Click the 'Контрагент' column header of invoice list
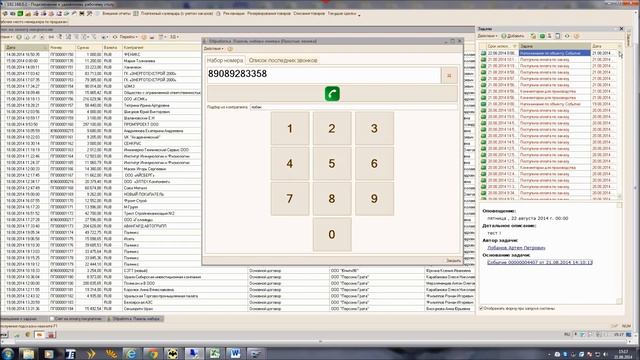 coord(162,48)
